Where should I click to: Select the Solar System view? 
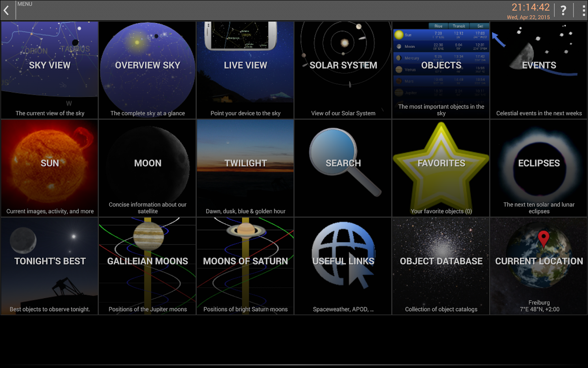pos(343,70)
